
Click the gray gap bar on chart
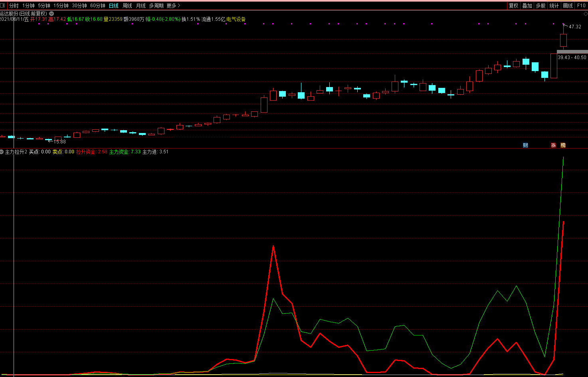(x=572, y=52)
